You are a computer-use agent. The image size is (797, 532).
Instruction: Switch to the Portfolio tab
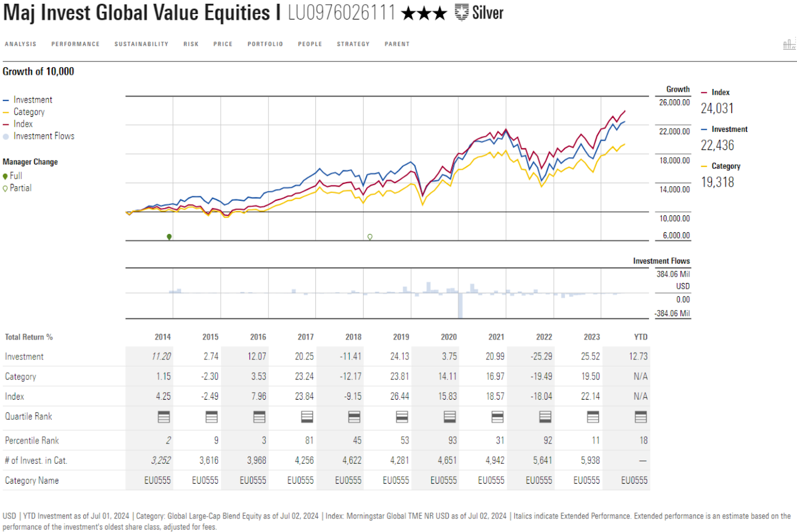(x=265, y=44)
